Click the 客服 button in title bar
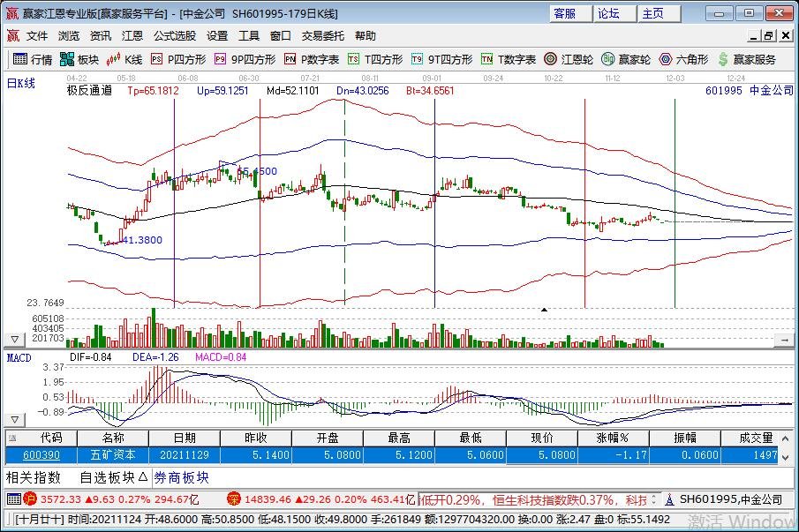The height and width of the screenshot is (532, 799). click(570, 14)
